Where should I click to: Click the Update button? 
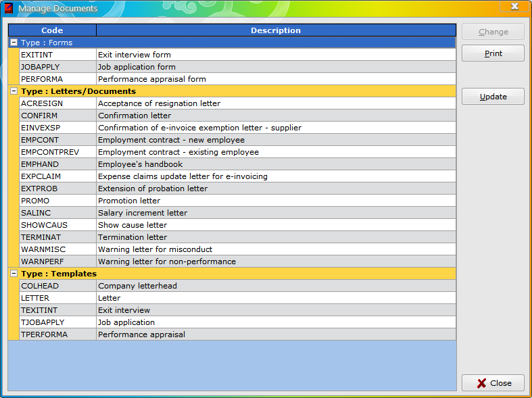click(493, 97)
